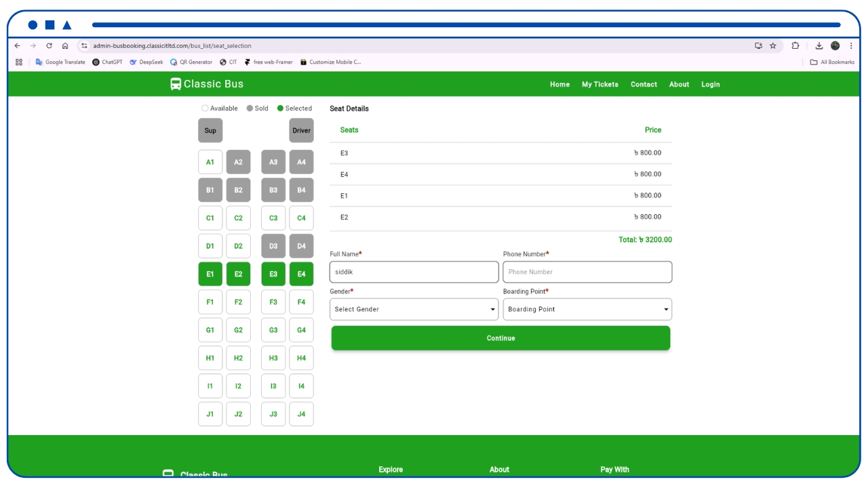Click the E3 row in Seat Details
868x488 pixels.
tap(500, 153)
